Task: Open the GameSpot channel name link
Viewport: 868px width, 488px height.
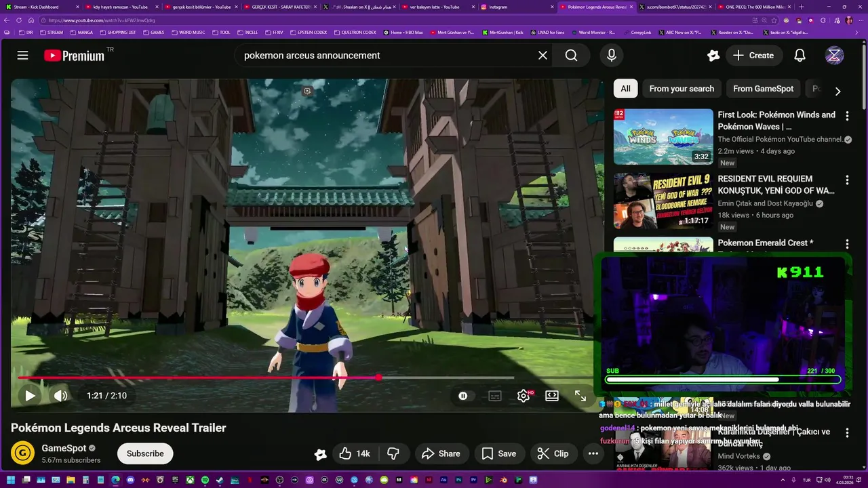Action: (64, 448)
